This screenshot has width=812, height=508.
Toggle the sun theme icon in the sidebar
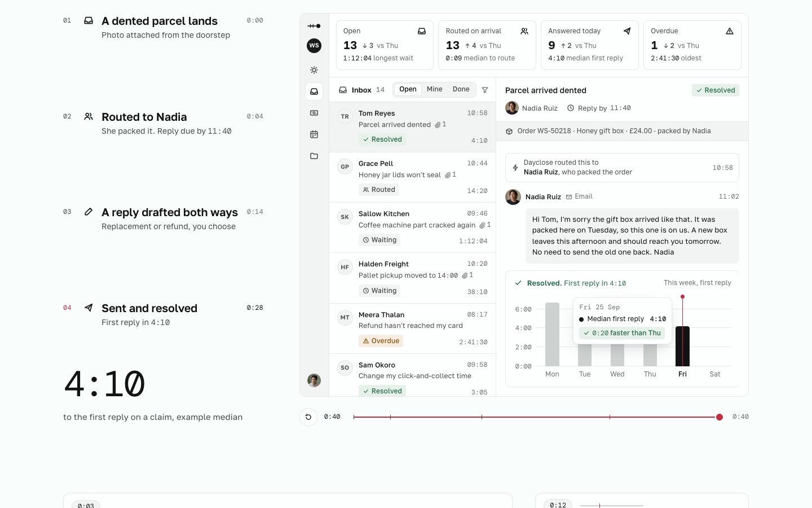(x=314, y=70)
